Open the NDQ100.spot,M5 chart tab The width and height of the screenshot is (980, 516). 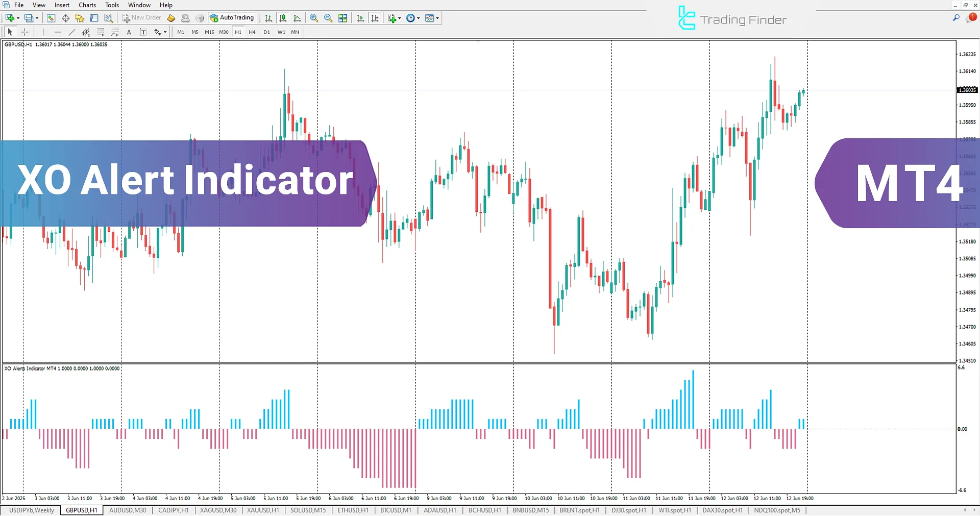pyautogui.click(x=777, y=510)
